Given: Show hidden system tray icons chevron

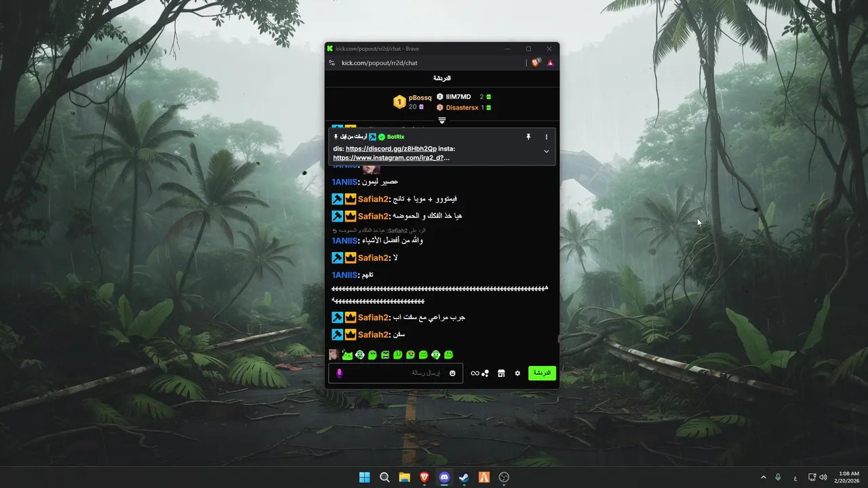Looking at the screenshot, I should (x=764, y=477).
